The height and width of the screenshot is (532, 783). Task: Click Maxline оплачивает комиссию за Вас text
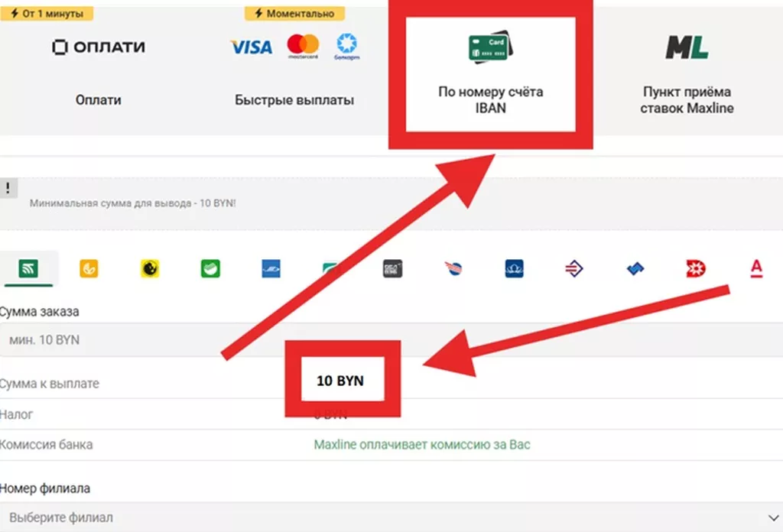[x=422, y=445]
